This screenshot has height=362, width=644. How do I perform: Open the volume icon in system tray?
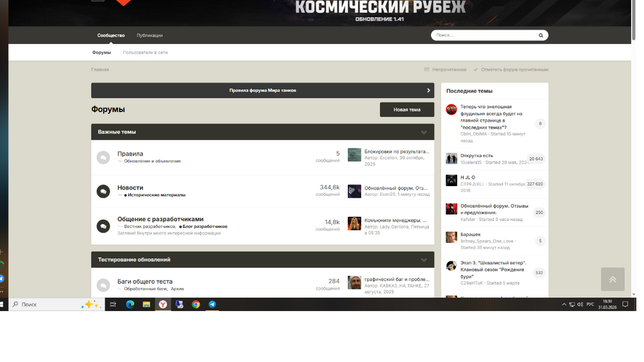pyautogui.click(x=580, y=305)
